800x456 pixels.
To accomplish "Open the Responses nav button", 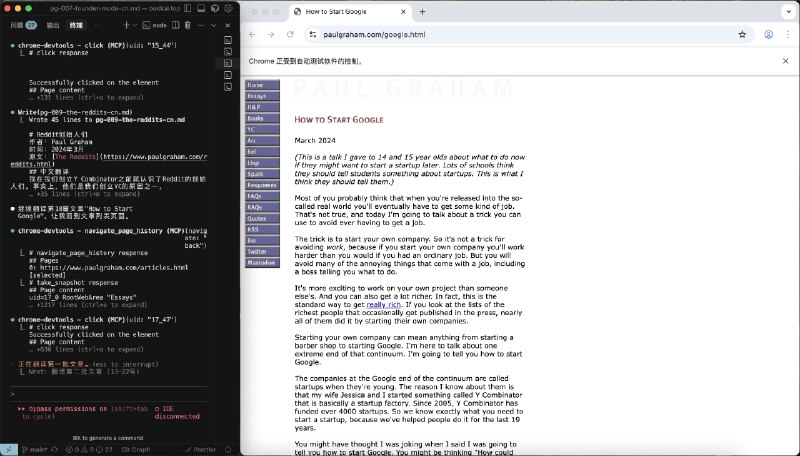I will click(x=262, y=185).
